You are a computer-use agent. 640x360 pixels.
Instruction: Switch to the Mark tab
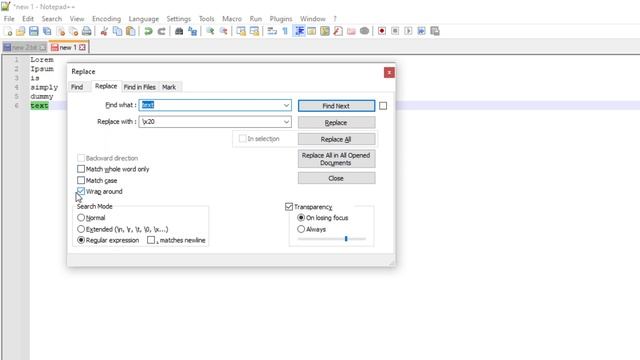click(169, 87)
